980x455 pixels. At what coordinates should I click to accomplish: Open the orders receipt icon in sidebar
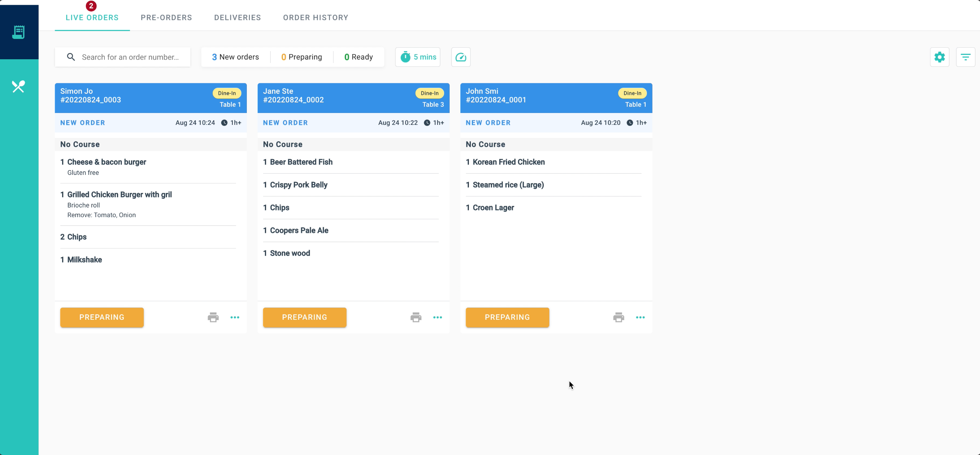(18, 32)
